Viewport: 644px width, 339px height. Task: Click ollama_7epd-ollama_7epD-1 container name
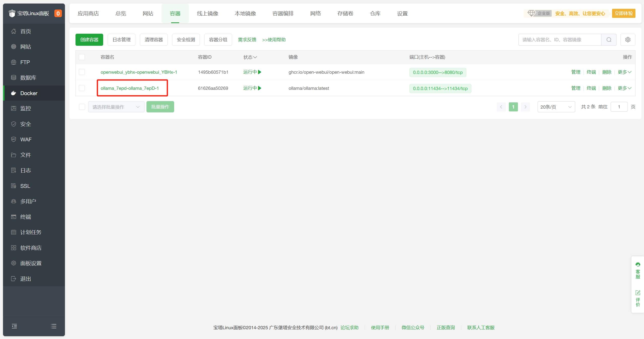(x=130, y=88)
